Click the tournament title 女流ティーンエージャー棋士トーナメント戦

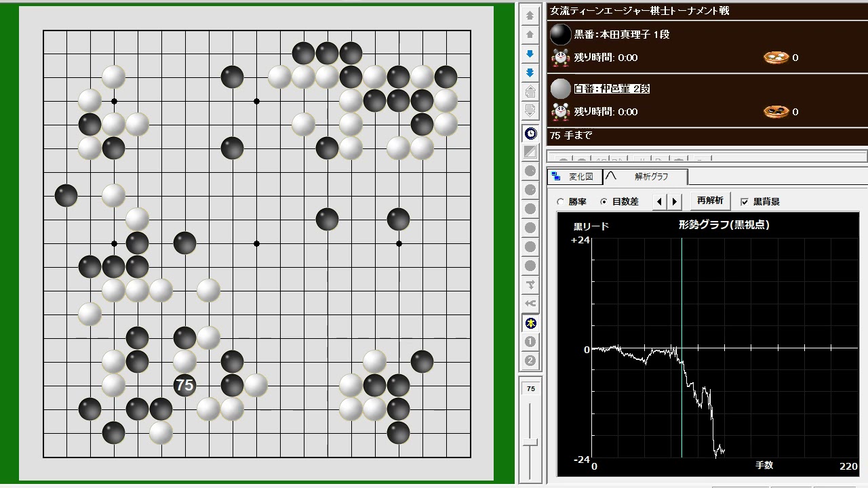(x=639, y=12)
